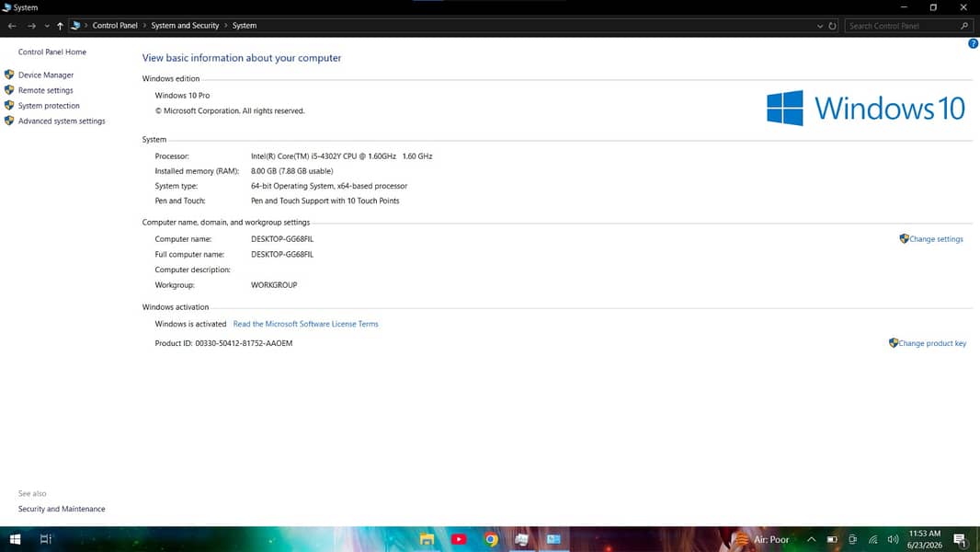
Task: Open Advanced system settings
Action: coord(62,121)
